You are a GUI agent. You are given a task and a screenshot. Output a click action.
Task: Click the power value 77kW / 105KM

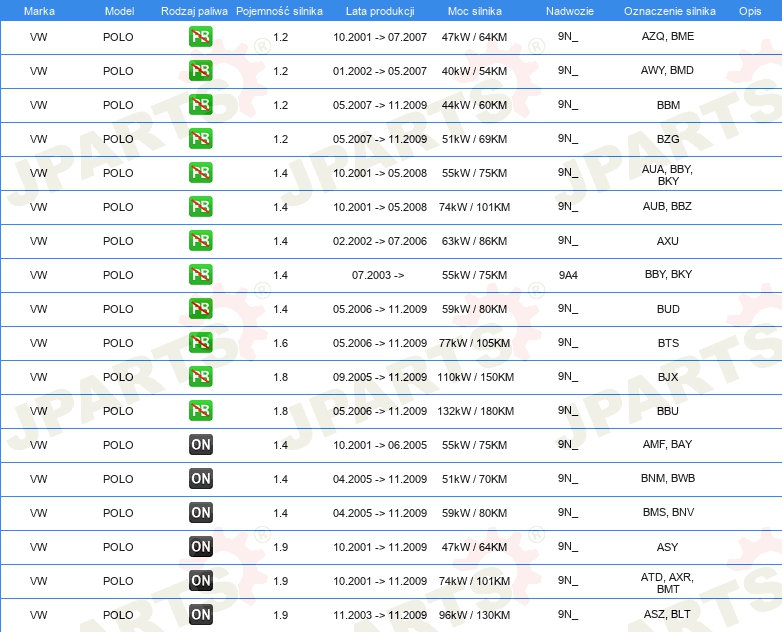pyautogui.click(x=474, y=343)
